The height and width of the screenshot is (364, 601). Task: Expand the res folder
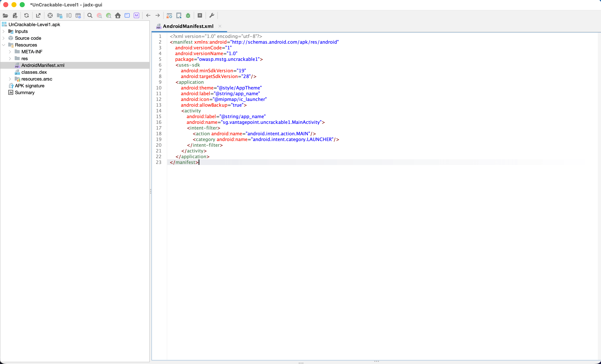(10, 59)
